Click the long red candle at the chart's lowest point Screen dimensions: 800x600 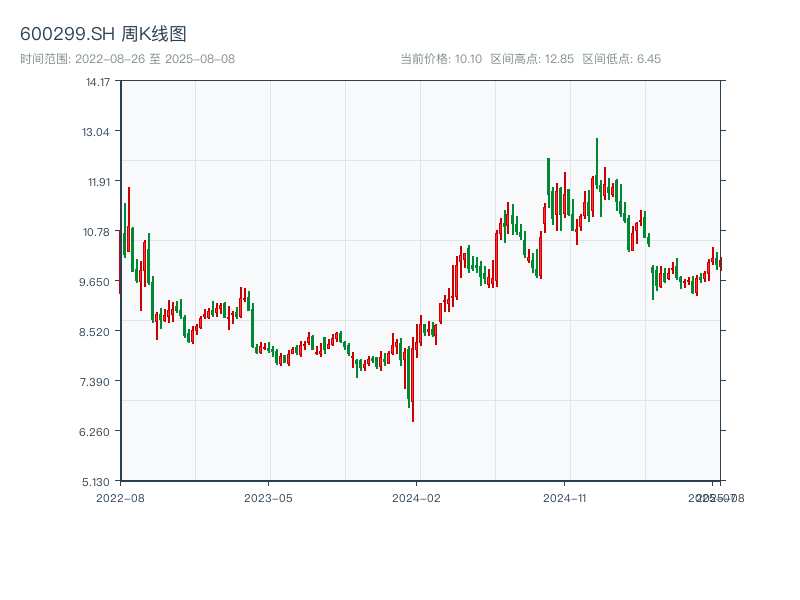[x=412, y=385]
